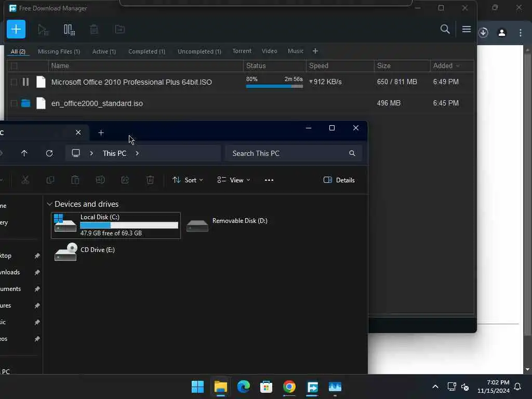The height and width of the screenshot is (399, 532).
Task: Collapse the Devices and drives group
Action: click(49, 204)
